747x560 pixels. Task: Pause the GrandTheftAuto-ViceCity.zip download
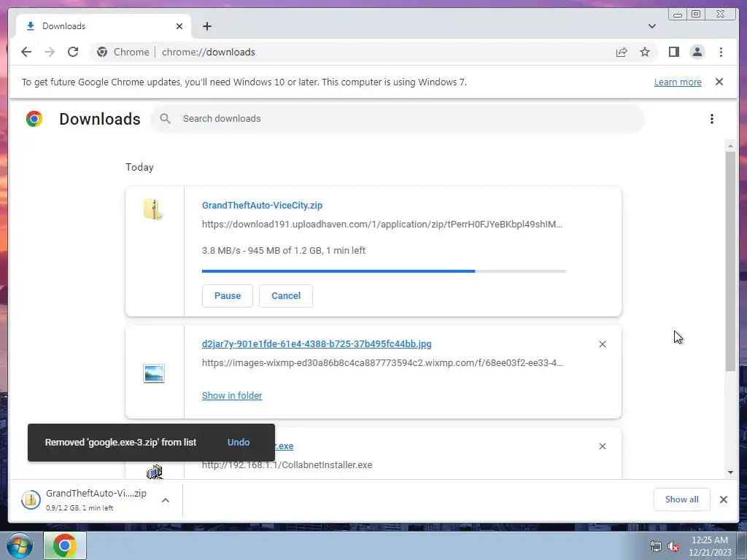[228, 296]
